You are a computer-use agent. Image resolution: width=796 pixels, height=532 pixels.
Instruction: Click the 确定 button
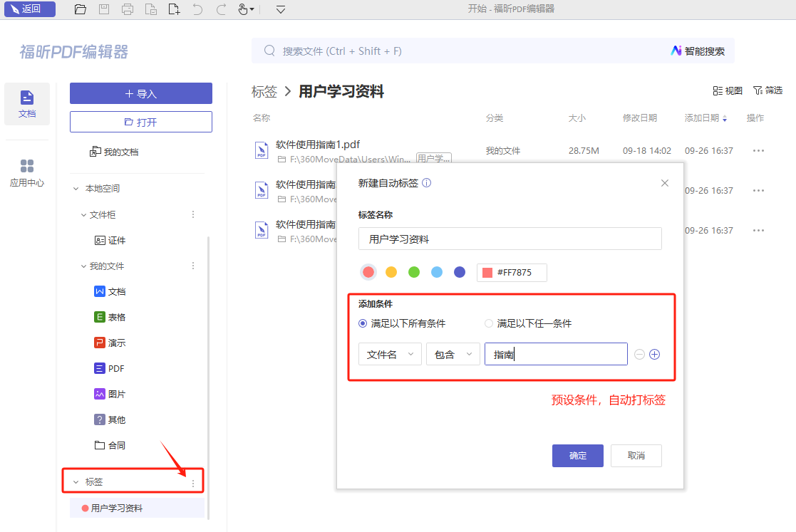coord(577,456)
